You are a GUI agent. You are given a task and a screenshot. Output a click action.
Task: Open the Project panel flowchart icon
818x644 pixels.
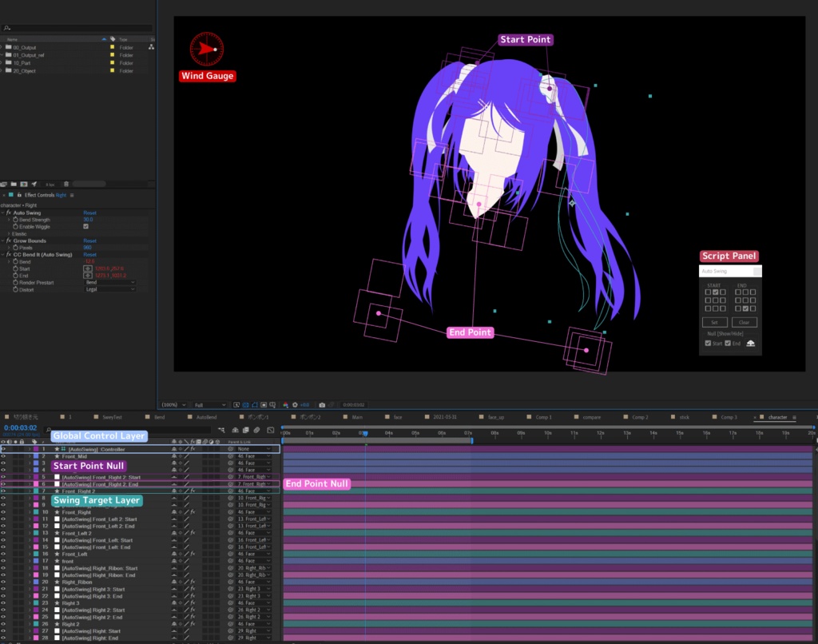[x=151, y=47]
